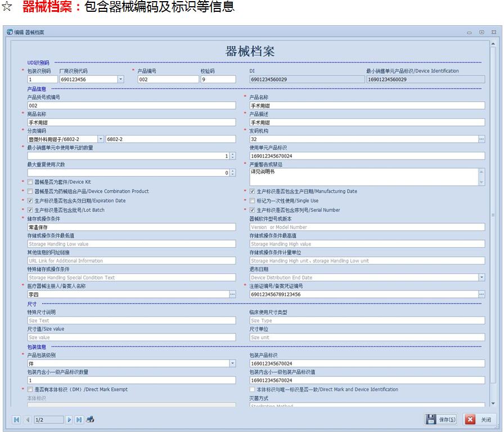Click the 保存(S) save button

coord(440,419)
